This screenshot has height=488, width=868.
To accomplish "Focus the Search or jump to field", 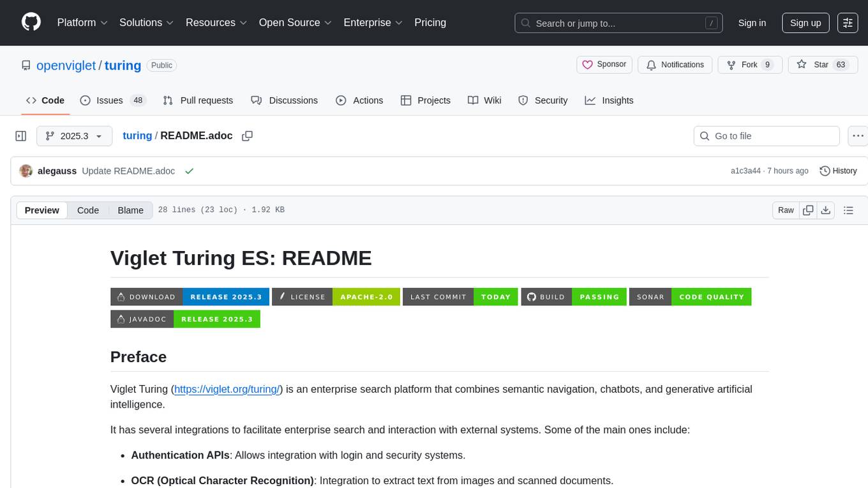I will point(619,23).
